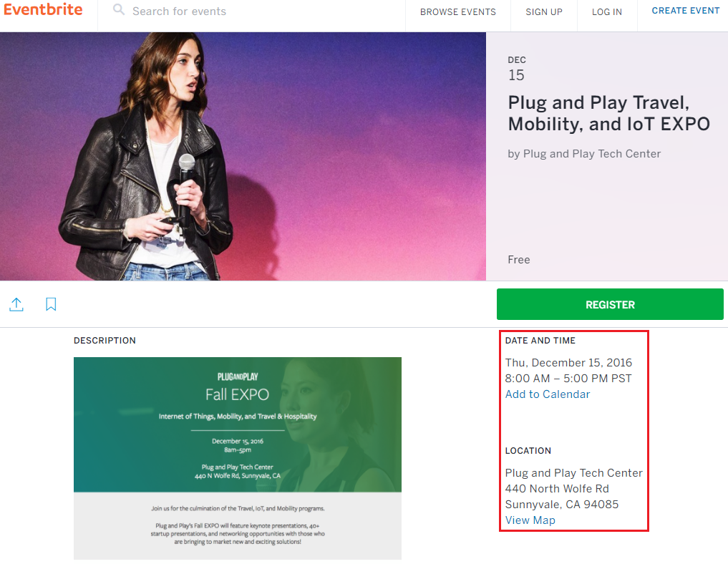This screenshot has height=564, width=728.
Task: Click the Thu, December 15, 2016 date text
Action: click(568, 363)
